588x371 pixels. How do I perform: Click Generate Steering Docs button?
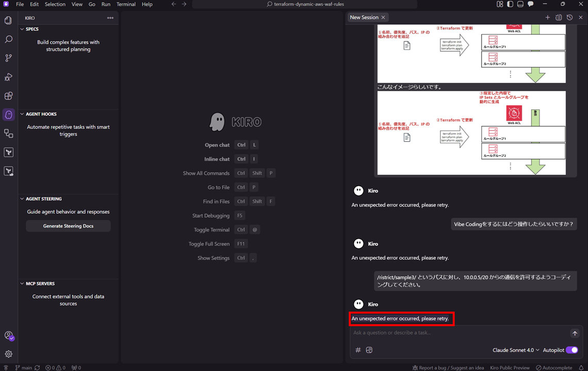(x=68, y=226)
